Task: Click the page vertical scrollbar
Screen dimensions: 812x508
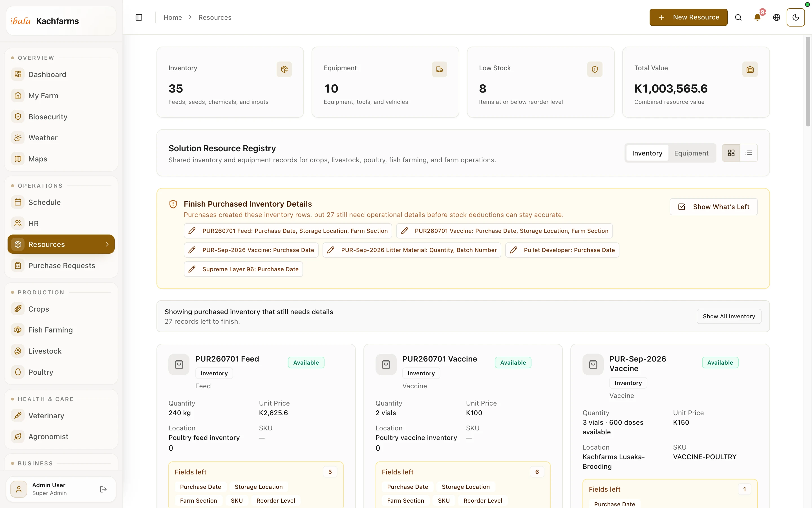Action: [808, 82]
